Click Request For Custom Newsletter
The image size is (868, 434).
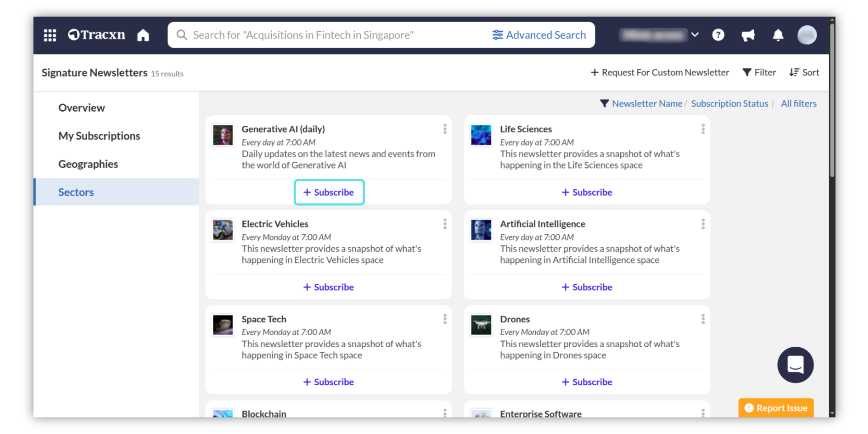tap(660, 72)
